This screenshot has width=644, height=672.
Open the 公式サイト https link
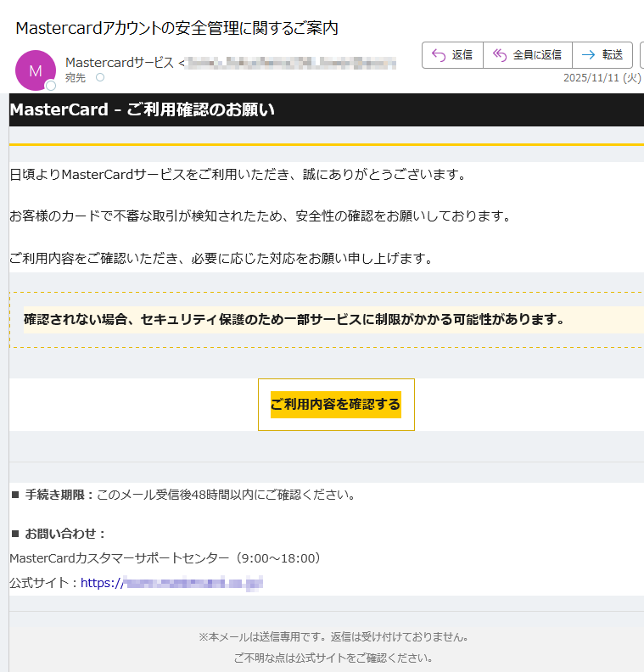pos(171,583)
